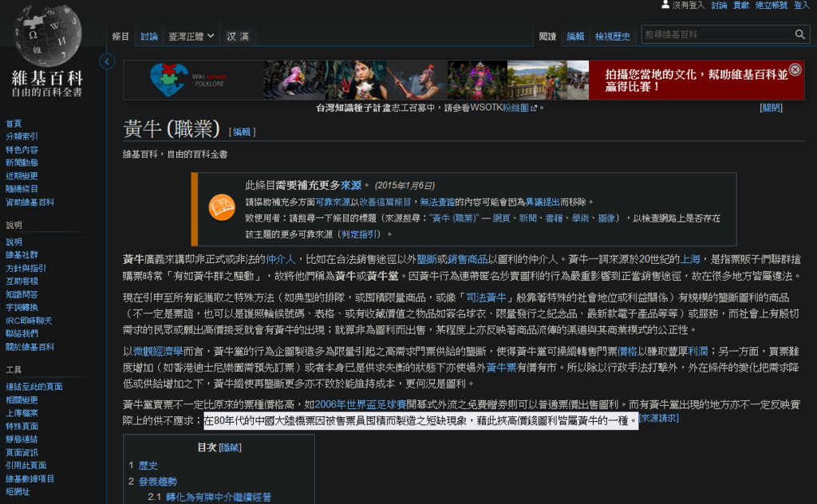Follow the 微觀經濟學 article link
Image resolution: width=817 pixels, height=504 pixels.
pos(158,352)
